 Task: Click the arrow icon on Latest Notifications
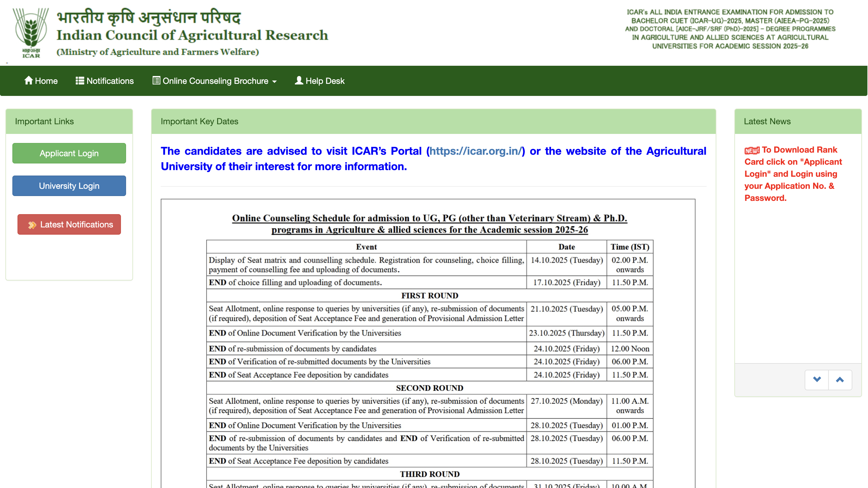click(32, 225)
